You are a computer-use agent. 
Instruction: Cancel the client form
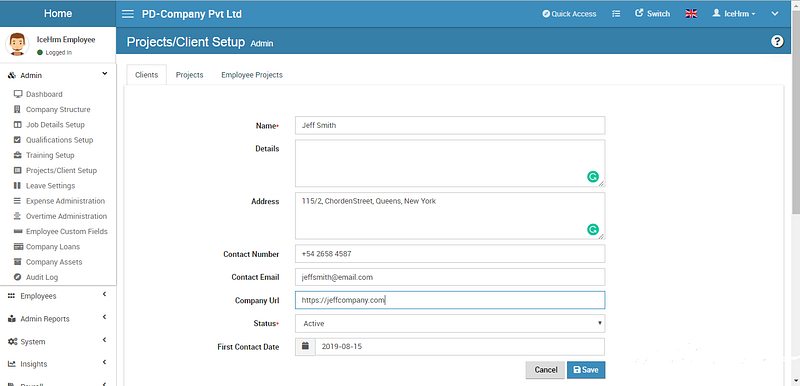[545, 370]
